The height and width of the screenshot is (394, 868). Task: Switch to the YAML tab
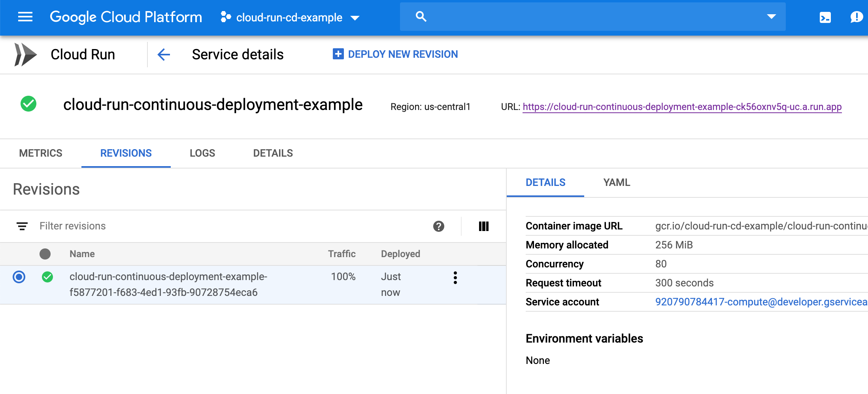point(617,182)
